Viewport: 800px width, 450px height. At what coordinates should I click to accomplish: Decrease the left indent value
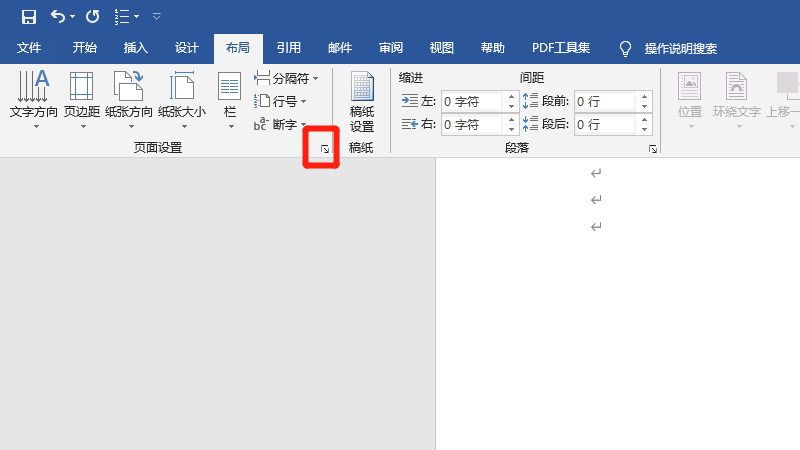[x=511, y=106]
